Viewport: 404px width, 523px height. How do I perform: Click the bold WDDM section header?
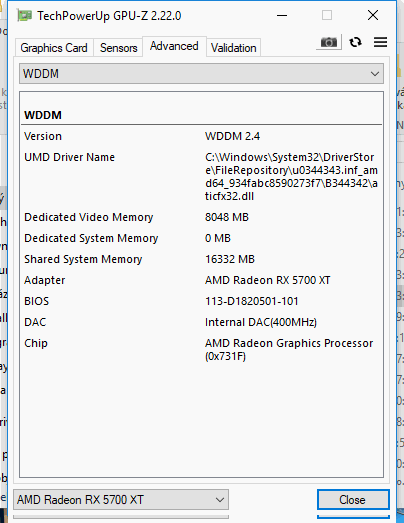tap(43, 115)
